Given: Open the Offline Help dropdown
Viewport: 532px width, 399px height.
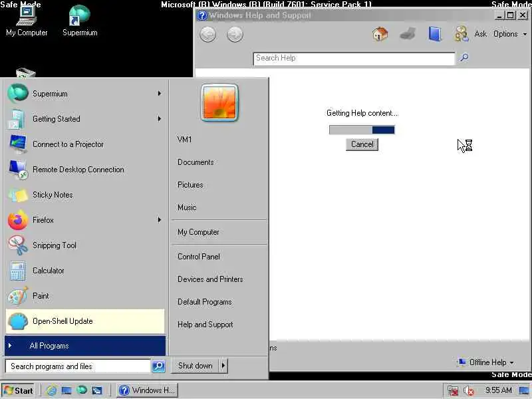Looking at the screenshot, I should click(x=486, y=362).
